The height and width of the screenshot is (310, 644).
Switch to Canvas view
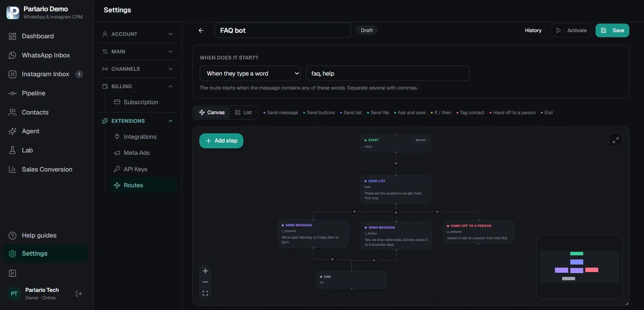[212, 112]
